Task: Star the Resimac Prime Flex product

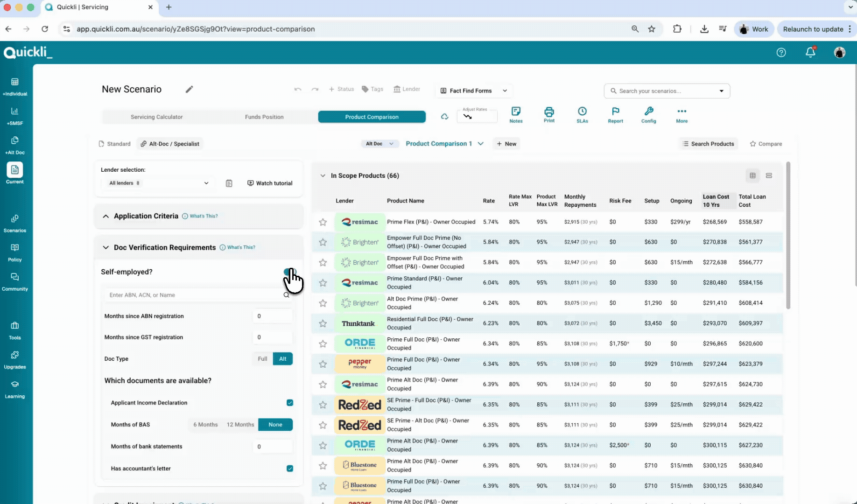Action: 323,222
